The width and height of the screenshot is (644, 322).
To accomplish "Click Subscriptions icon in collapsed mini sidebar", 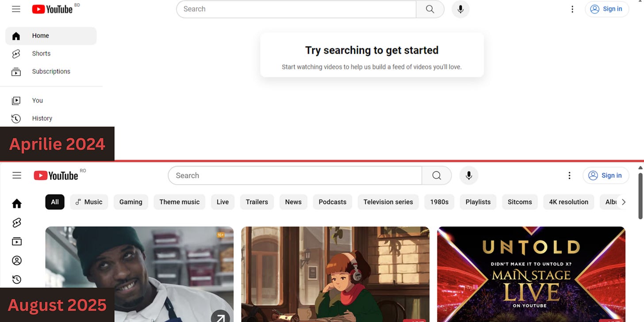I will pos(17,241).
